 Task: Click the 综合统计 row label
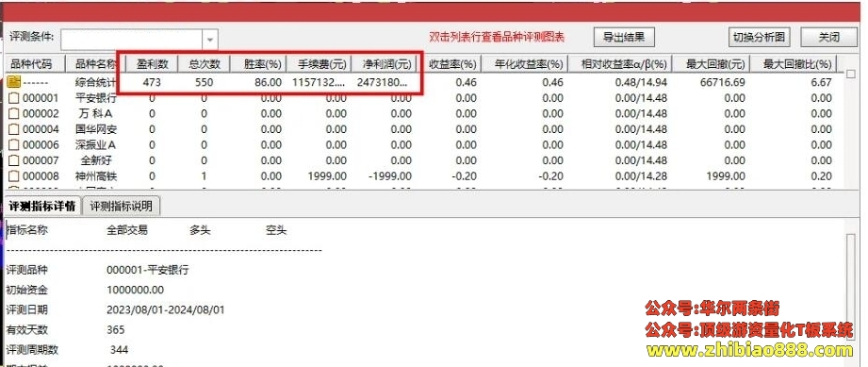(96, 83)
